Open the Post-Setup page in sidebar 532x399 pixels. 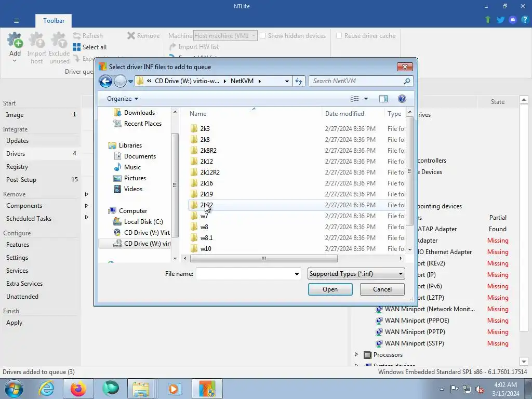point(21,179)
